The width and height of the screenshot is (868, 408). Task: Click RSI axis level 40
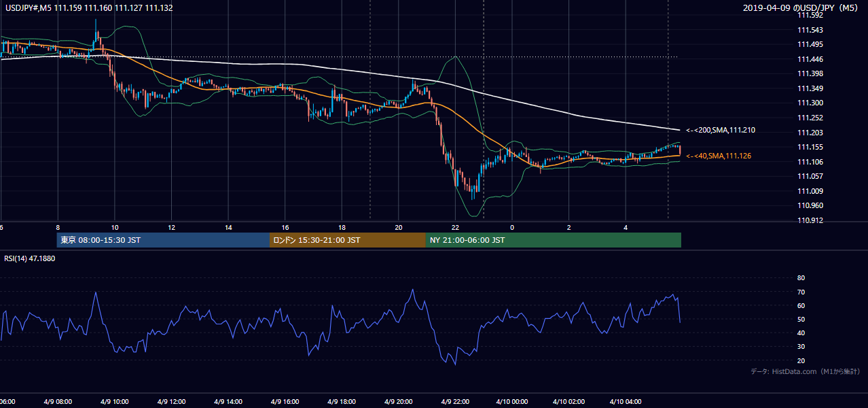coord(801,333)
